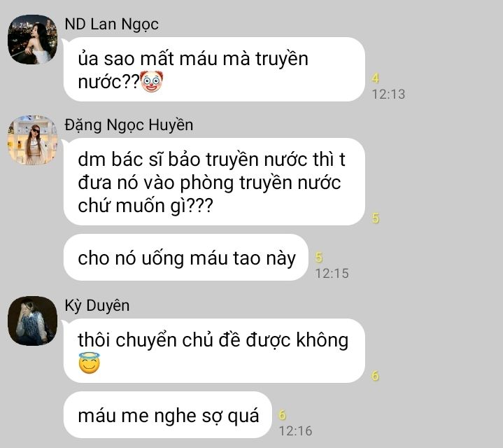Select the message starting 'dm bác sĩ bảo'
This screenshot has width=503, height=448.
214,181
